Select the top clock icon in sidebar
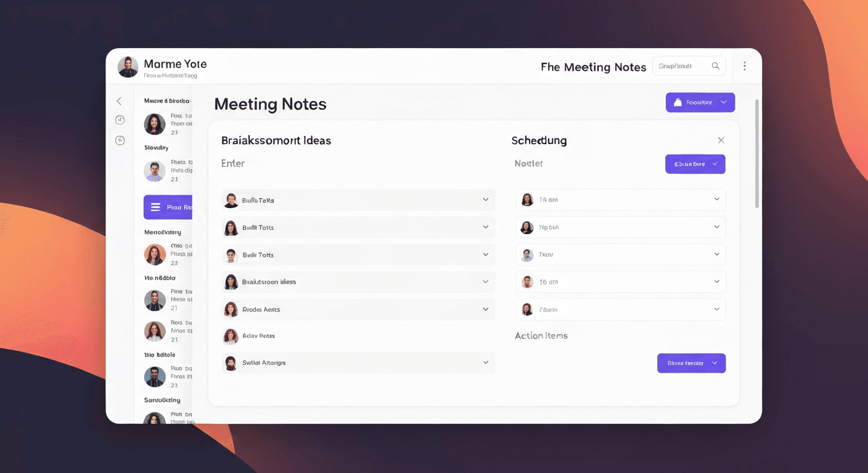The width and height of the screenshot is (868, 473). tap(120, 119)
